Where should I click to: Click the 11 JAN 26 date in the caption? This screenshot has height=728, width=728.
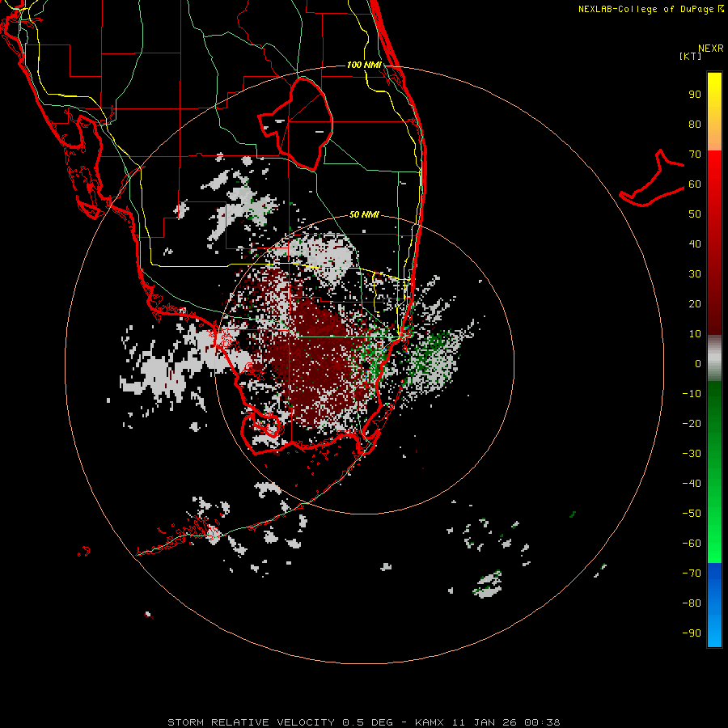[x=485, y=722]
